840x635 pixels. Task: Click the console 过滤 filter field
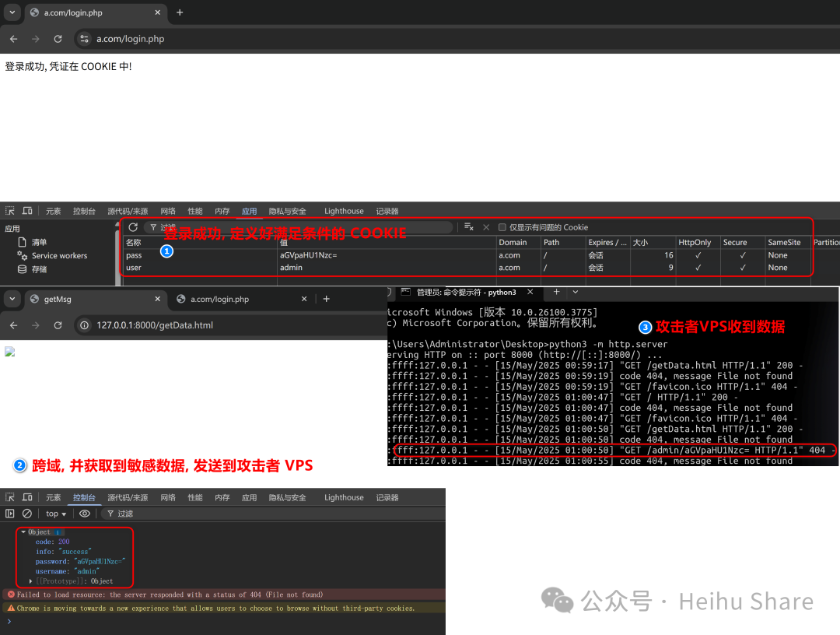coord(273,514)
